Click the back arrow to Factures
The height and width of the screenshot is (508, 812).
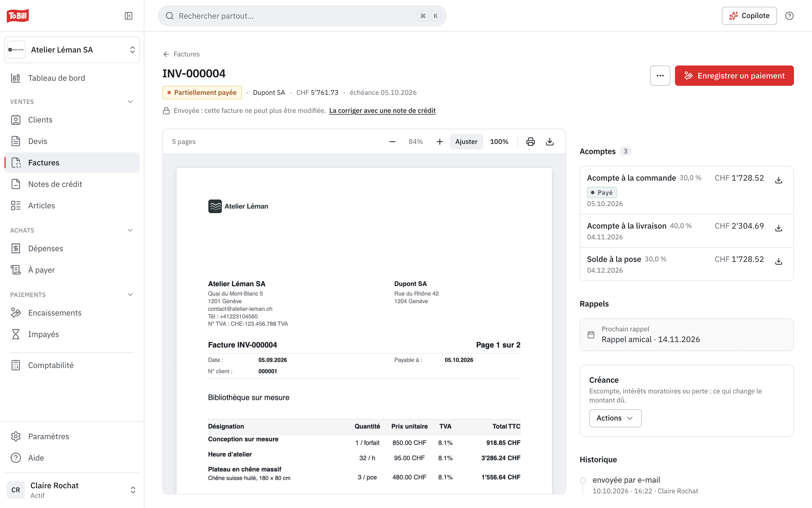click(x=166, y=54)
